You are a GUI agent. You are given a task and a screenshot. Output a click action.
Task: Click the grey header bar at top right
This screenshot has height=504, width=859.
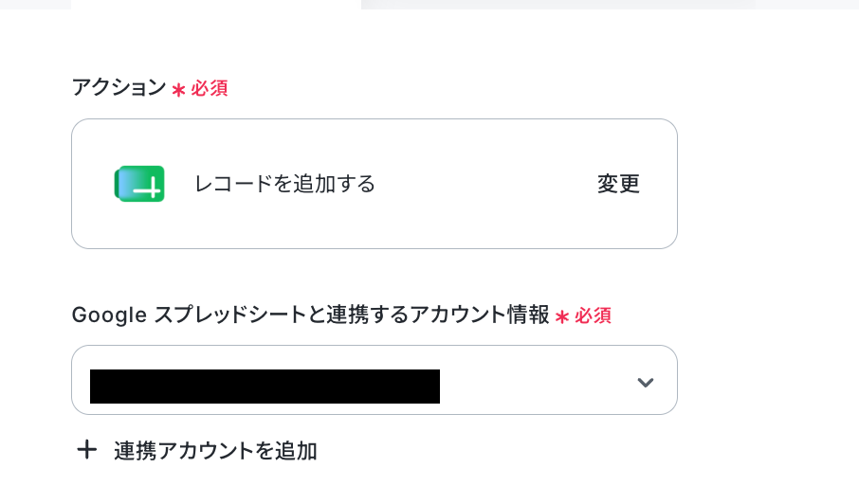point(610,5)
